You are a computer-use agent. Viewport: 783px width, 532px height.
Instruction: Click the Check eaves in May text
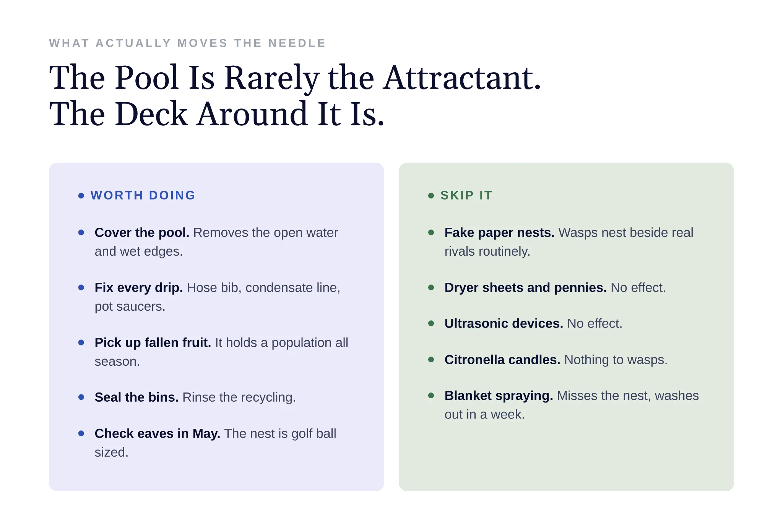pyautogui.click(x=157, y=433)
